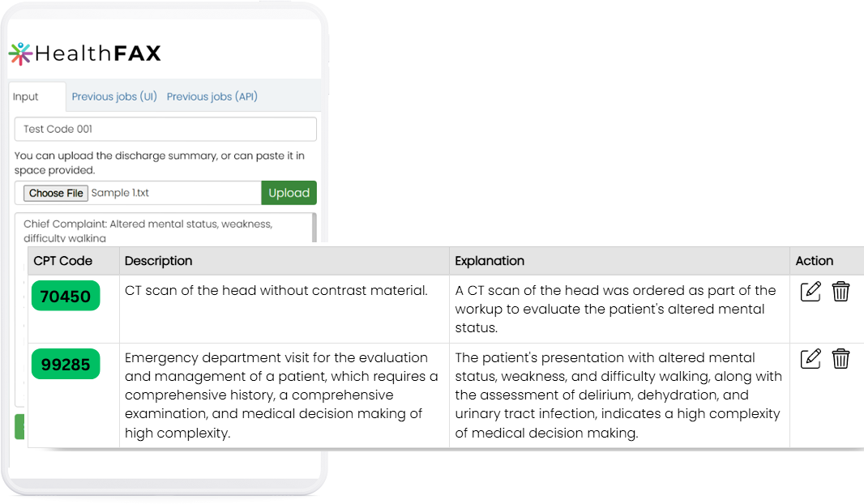Click the Test Code 001 name field

[x=165, y=130]
